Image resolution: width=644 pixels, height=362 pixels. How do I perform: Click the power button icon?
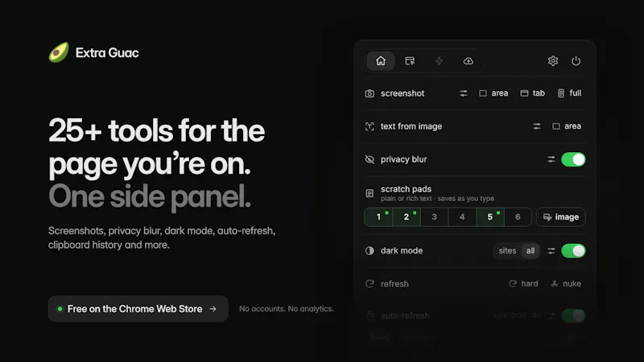[x=576, y=61]
